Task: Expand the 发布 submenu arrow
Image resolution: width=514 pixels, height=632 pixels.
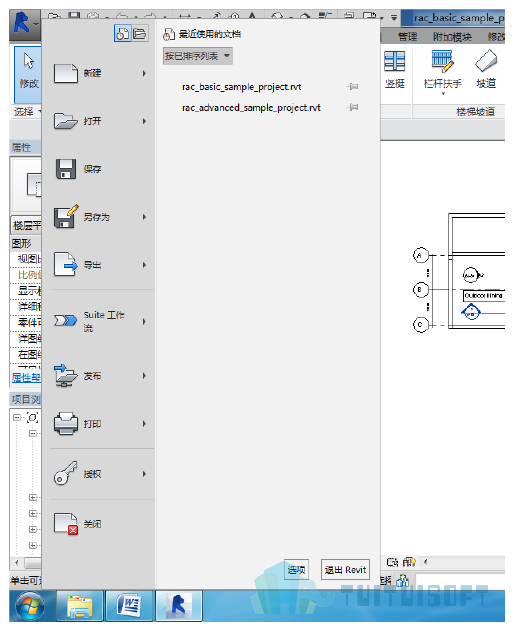Action: pyautogui.click(x=144, y=376)
